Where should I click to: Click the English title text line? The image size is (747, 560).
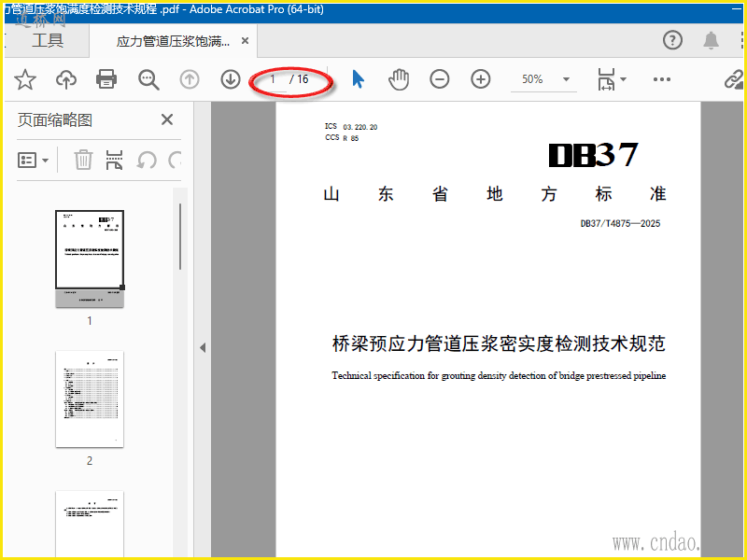[499, 376]
